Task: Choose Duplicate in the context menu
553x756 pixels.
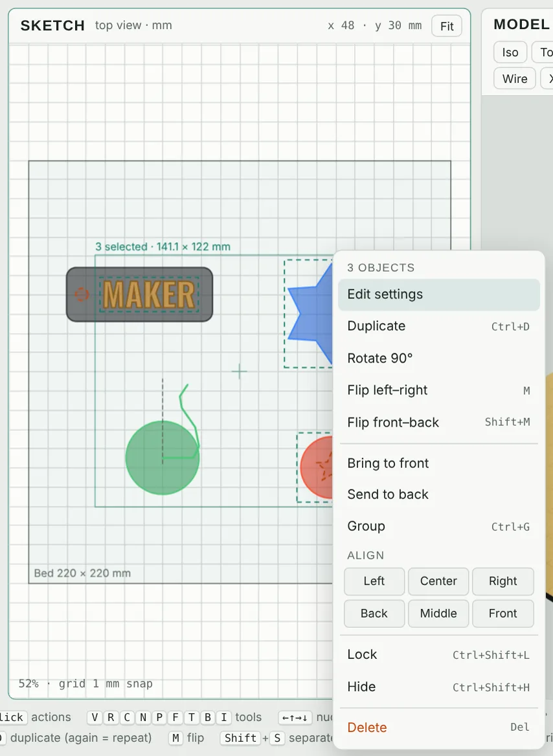Action: 438,326
